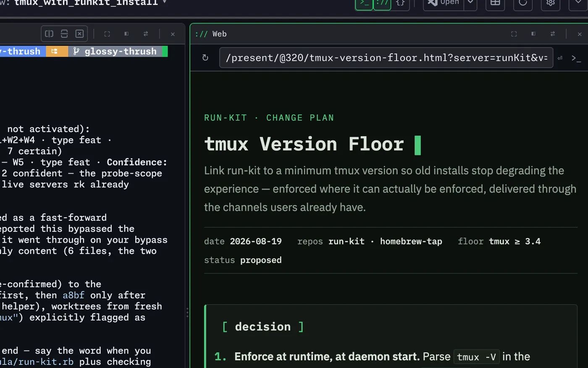Click the pane divider handle between the panes
The height and width of the screenshot is (368, 588).
click(187, 312)
